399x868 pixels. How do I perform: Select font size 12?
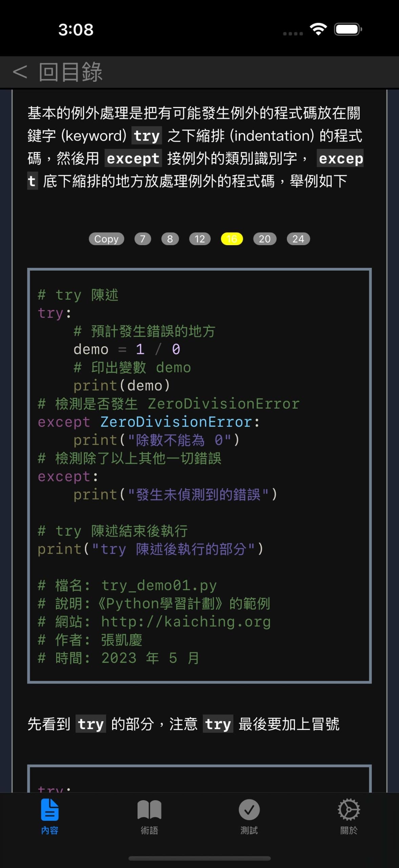[x=199, y=239]
